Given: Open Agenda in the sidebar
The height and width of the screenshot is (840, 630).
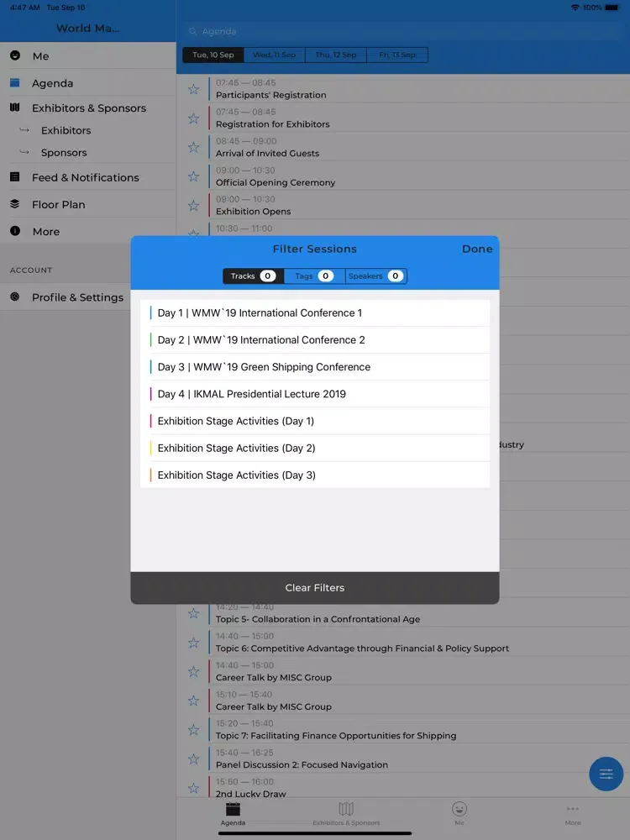Looking at the screenshot, I should pos(88,83).
